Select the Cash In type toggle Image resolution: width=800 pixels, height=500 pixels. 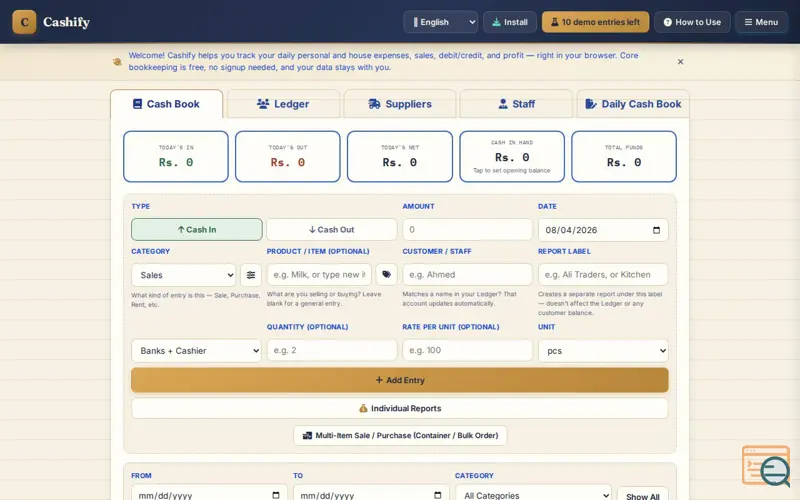coord(197,230)
